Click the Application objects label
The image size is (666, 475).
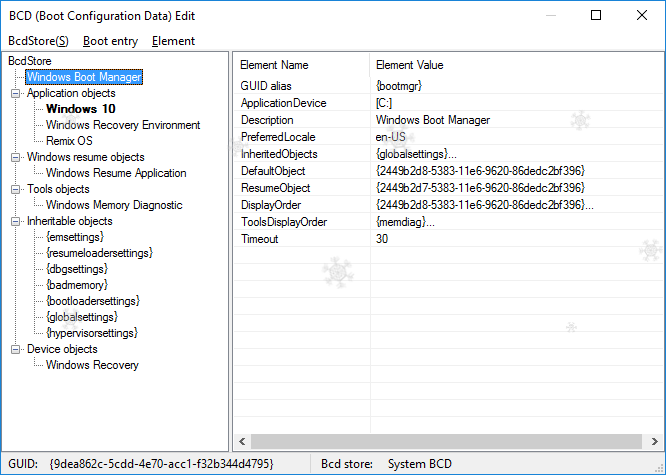pos(71,93)
